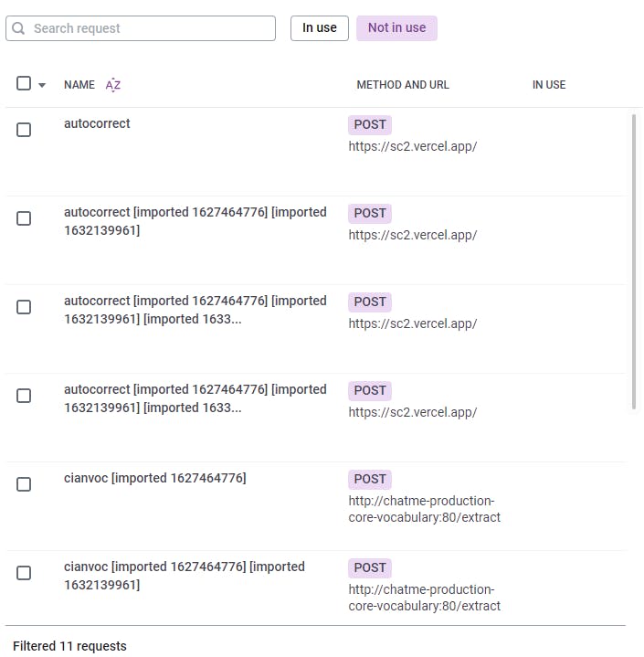Check the last cianvoc row checkbox
The width and height of the screenshot is (644, 657).
point(24,573)
